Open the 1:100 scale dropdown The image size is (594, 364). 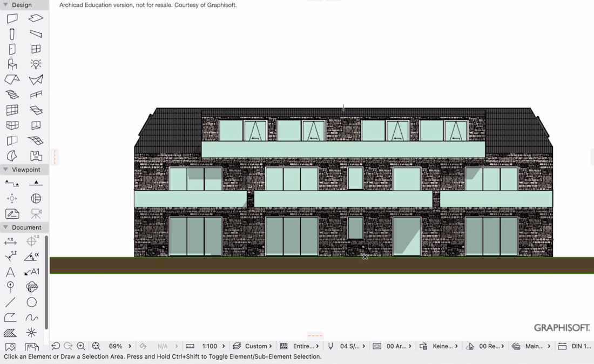point(213,346)
